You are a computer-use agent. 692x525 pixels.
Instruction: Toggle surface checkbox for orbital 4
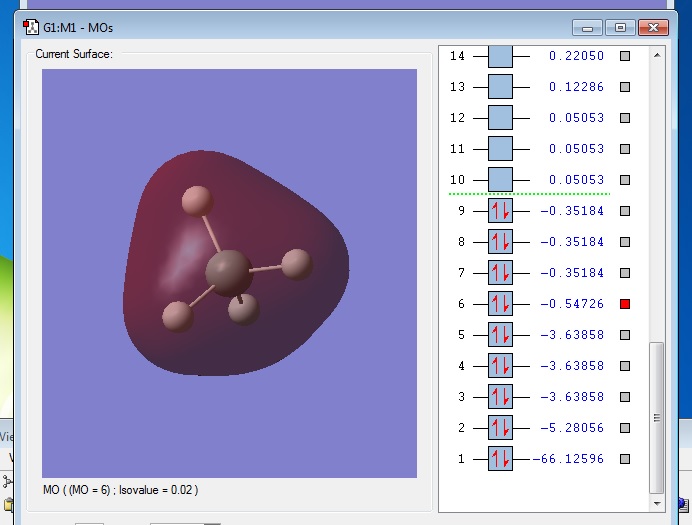click(x=624, y=366)
